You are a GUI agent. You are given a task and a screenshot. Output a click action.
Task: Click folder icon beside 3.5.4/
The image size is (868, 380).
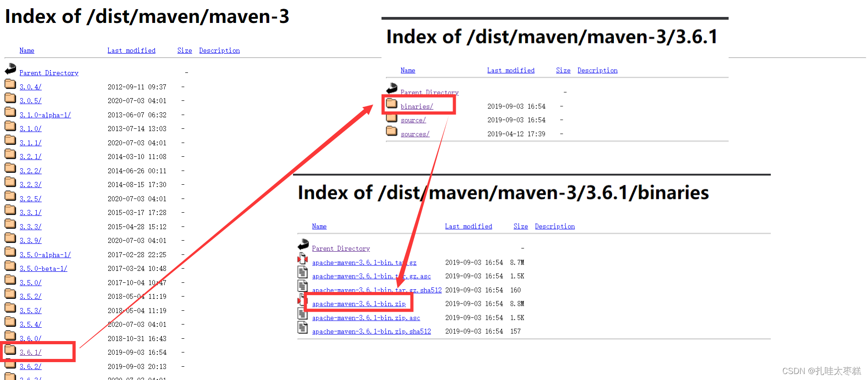point(10,321)
